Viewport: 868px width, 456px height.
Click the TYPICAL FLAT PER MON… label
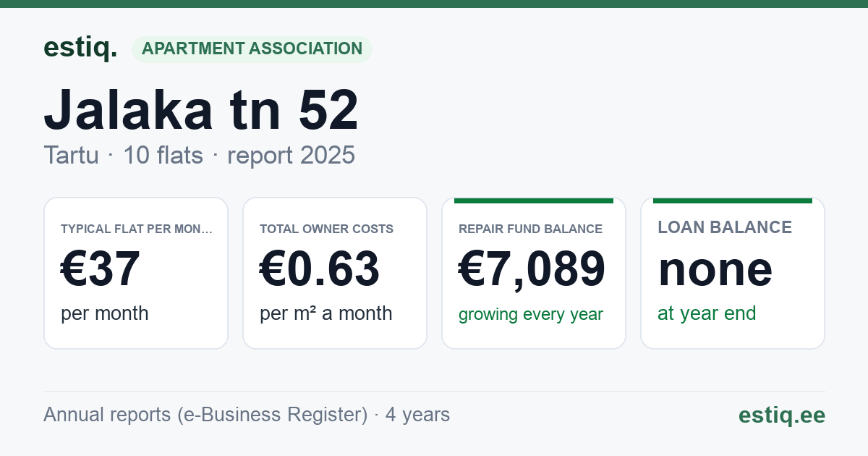point(137,229)
